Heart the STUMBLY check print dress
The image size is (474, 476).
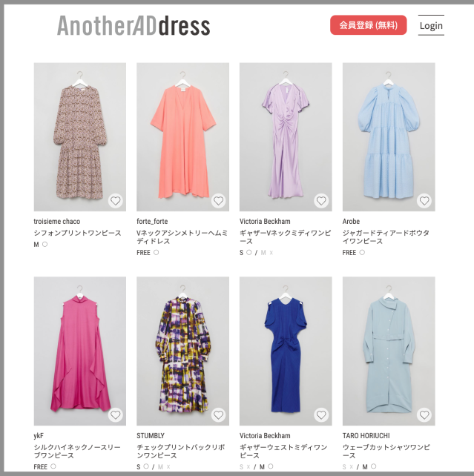click(x=218, y=415)
